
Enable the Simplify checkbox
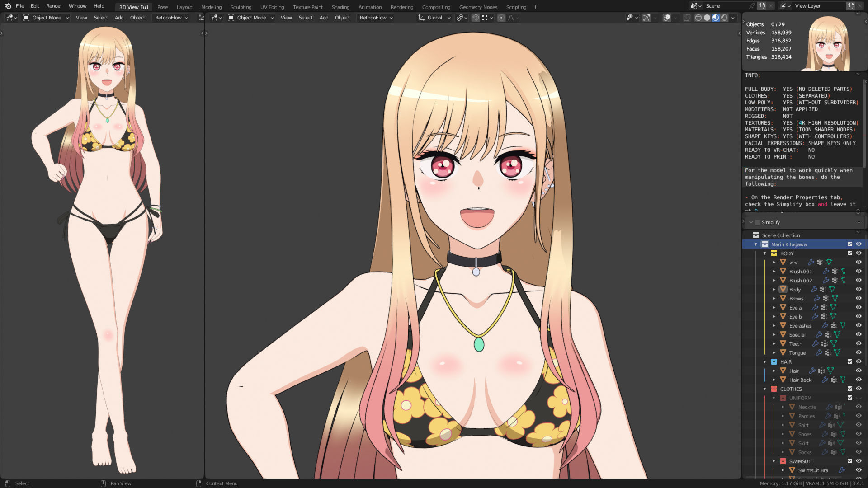758,222
